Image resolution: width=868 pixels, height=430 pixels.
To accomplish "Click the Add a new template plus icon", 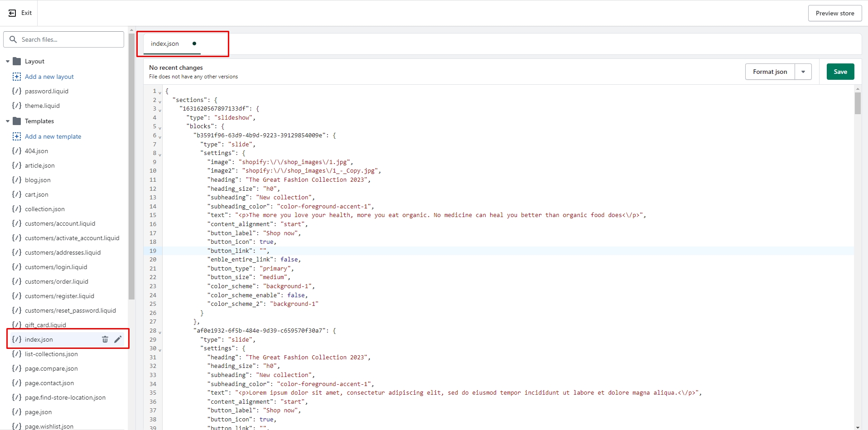I will (x=17, y=136).
